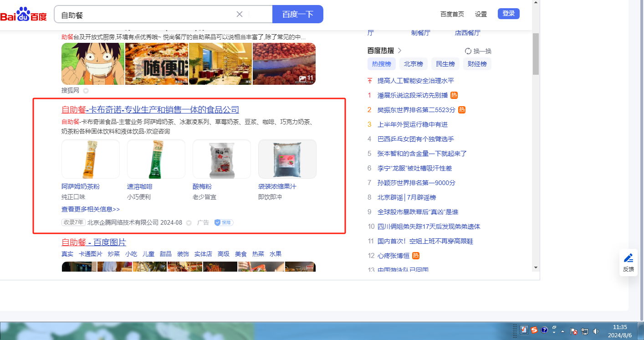The image size is (644, 340).
Task: Open the 速溶咖啡 green packet image
Action: (156, 159)
